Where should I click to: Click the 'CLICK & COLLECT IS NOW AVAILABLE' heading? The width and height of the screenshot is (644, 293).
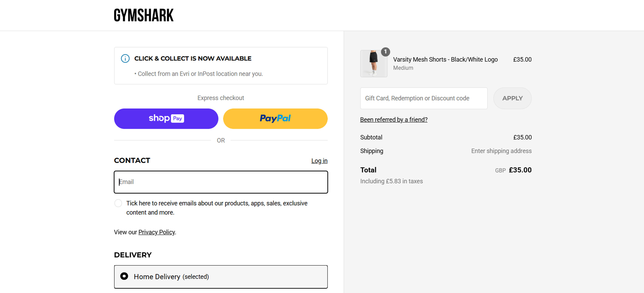point(193,59)
